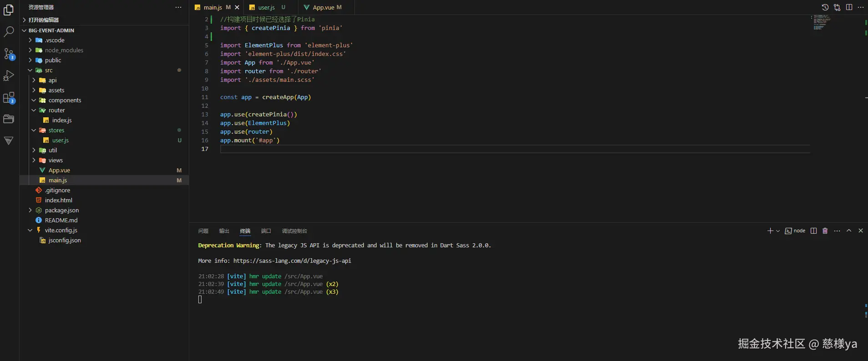Select main.js in the file tree
The image size is (868, 361).
(104, 180)
